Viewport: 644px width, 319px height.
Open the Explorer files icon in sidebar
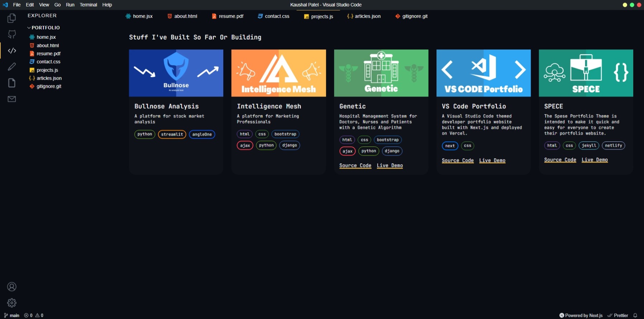tap(12, 18)
